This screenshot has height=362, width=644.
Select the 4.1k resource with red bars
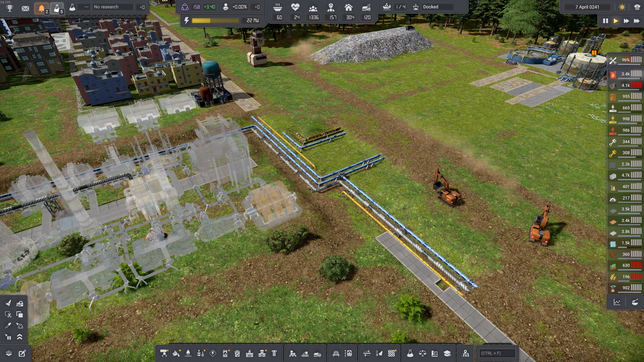625,85
